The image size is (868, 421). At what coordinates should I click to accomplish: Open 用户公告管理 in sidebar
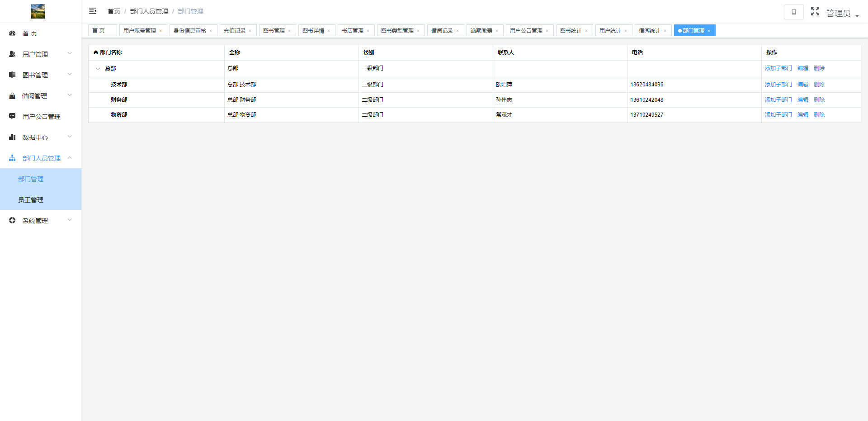[41, 117]
